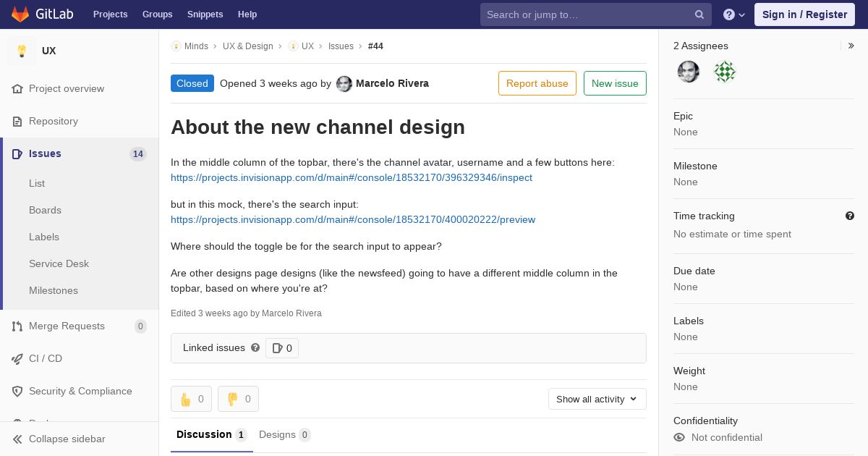Open the Groups menu

click(158, 14)
